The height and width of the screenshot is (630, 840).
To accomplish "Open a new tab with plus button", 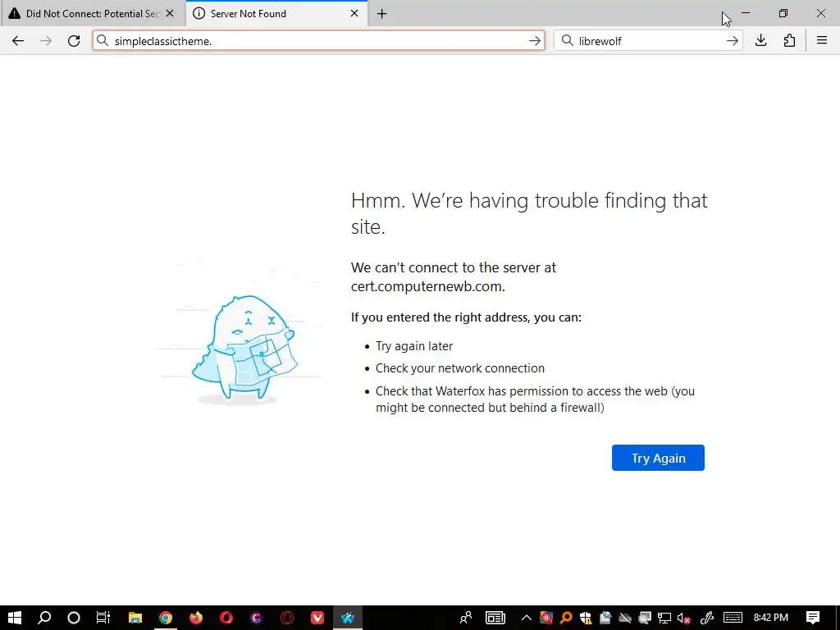I will [x=382, y=14].
